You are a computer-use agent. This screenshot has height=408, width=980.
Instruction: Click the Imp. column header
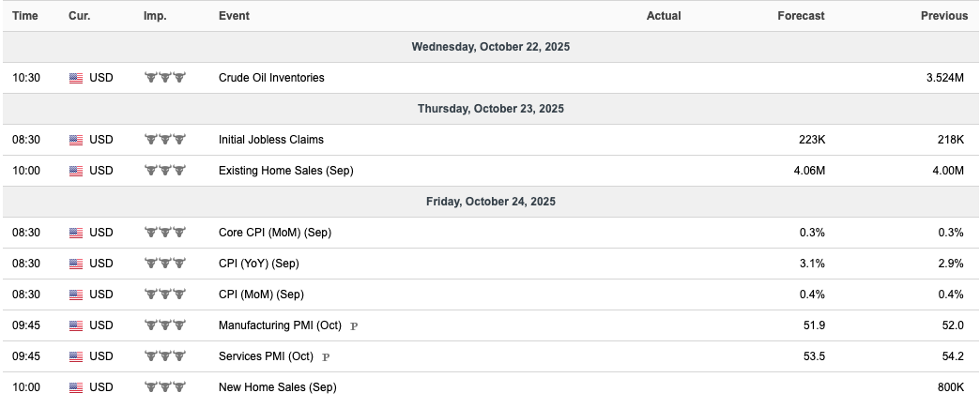155,16
